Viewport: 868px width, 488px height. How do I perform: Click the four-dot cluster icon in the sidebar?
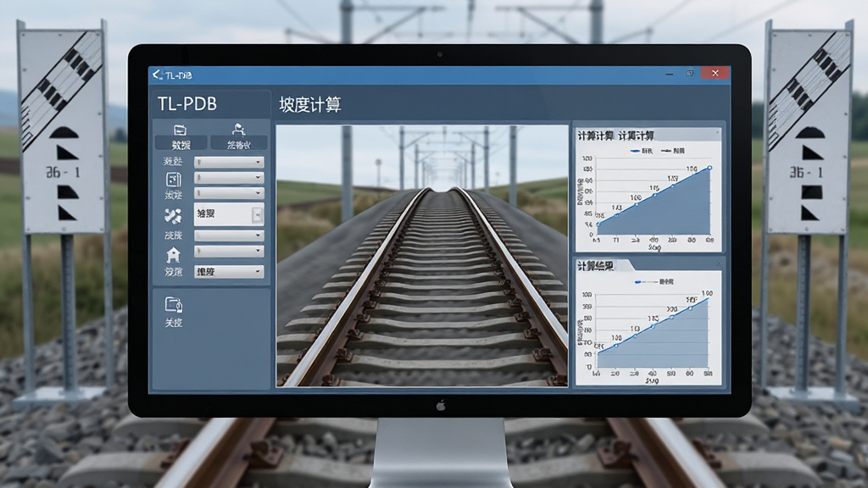(173, 215)
